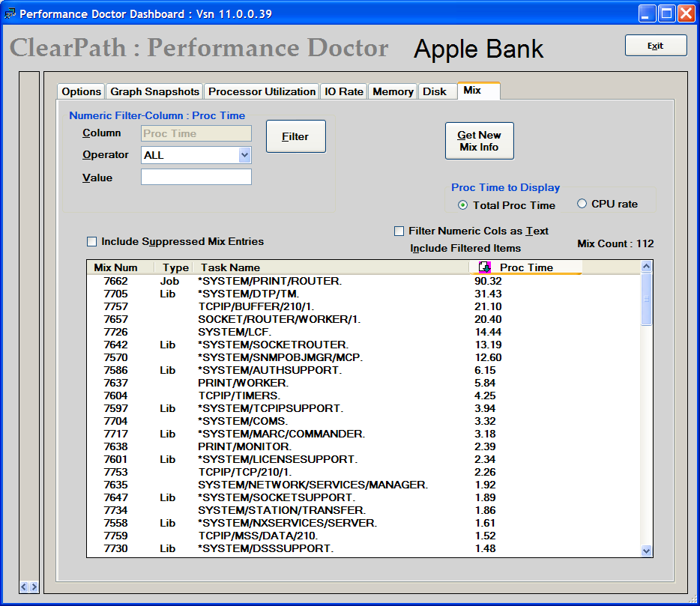700x606 pixels.
Task: Select the Mix tab
Action: 479,91
